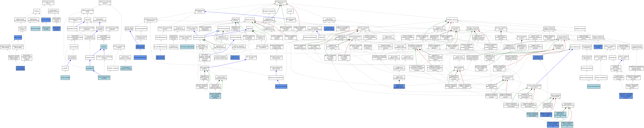
Task: Select the cell-cell signaling by wnt node
Action: [x=251, y=57]
